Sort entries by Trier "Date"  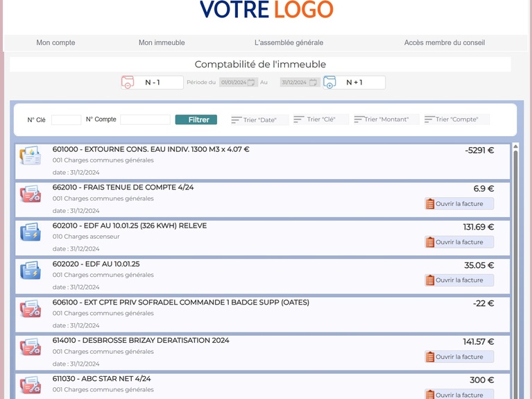click(259, 120)
